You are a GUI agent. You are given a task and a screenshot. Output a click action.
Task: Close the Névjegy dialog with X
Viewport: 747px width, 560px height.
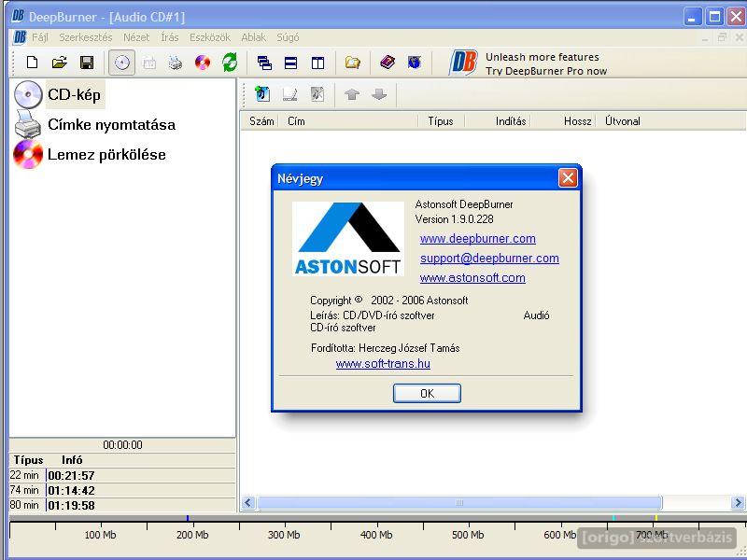[x=568, y=178]
